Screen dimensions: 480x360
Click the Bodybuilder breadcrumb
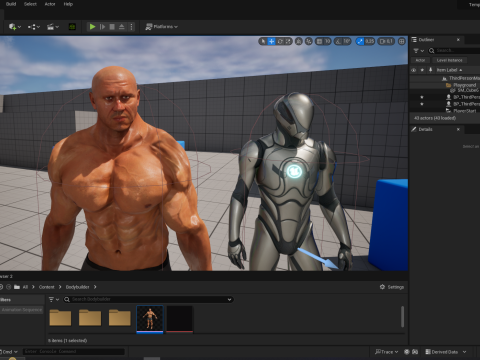[x=77, y=287]
